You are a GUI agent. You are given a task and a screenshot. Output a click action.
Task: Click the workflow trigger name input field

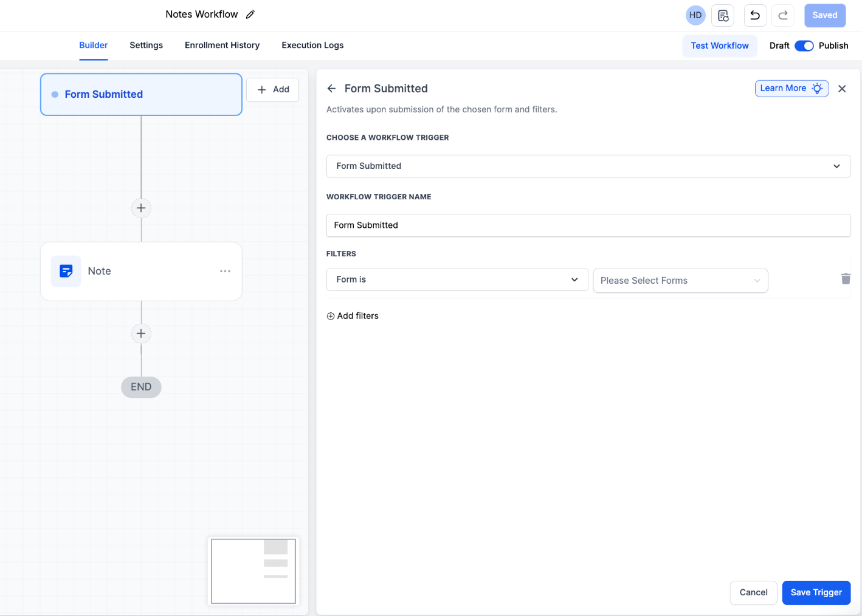pyautogui.click(x=588, y=225)
